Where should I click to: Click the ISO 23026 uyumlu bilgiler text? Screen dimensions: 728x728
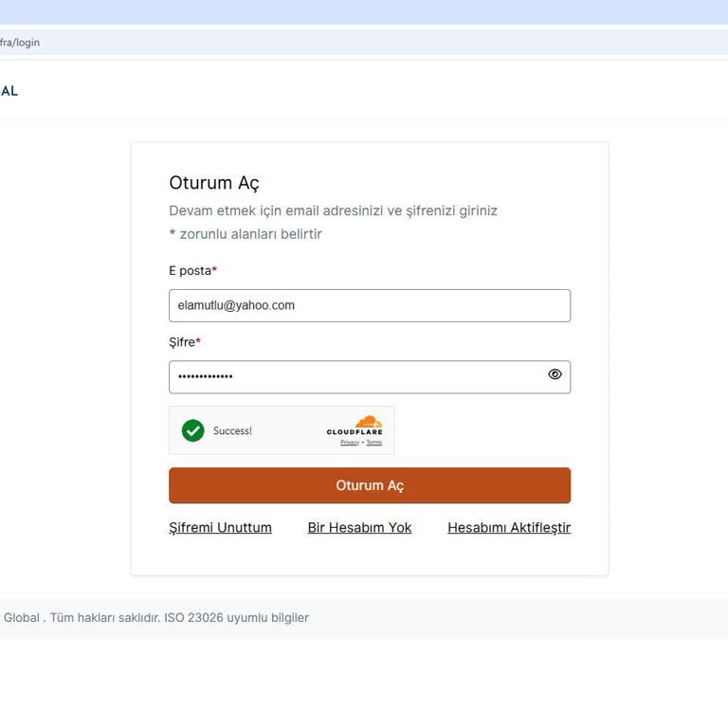[x=236, y=618]
